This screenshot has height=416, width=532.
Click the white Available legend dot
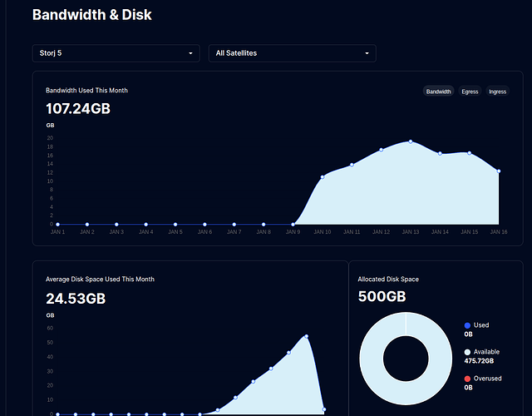coord(467,352)
